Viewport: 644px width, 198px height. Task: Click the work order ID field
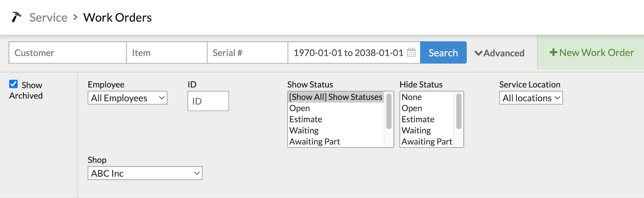208,101
